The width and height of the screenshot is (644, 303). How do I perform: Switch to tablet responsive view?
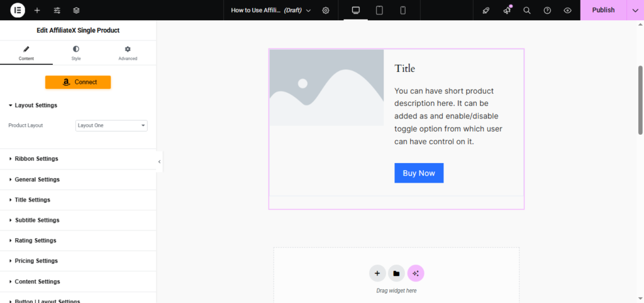pyautogui.click(x=379, y=10)
